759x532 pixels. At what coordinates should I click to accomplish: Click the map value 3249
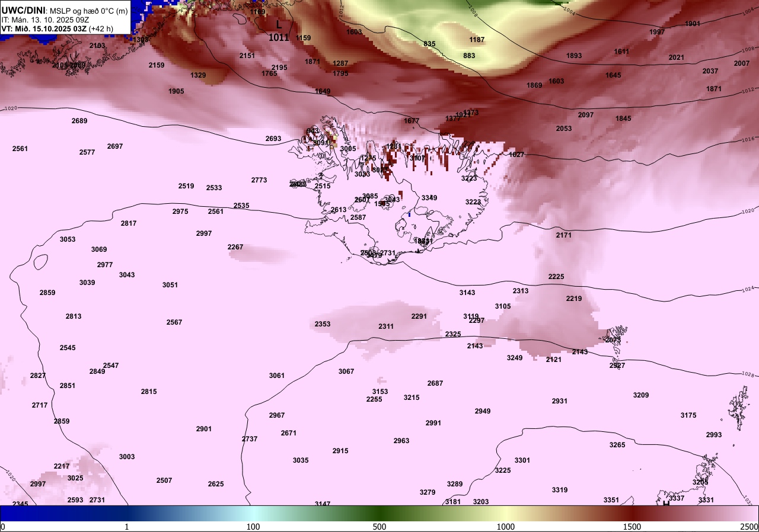515,358
